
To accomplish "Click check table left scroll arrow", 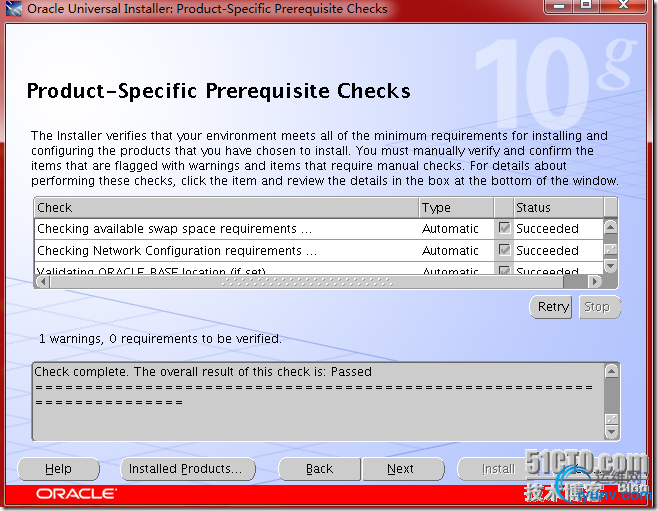I will [x=42, y=281].
